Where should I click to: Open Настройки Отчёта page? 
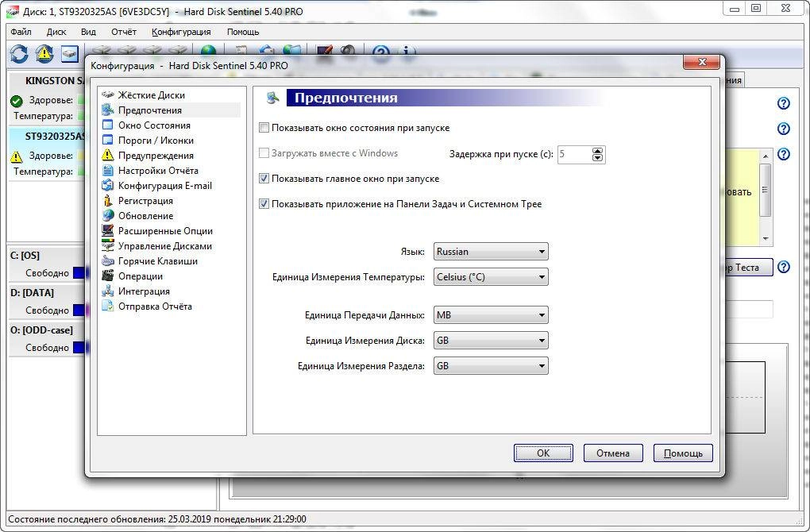click(158, 170)
